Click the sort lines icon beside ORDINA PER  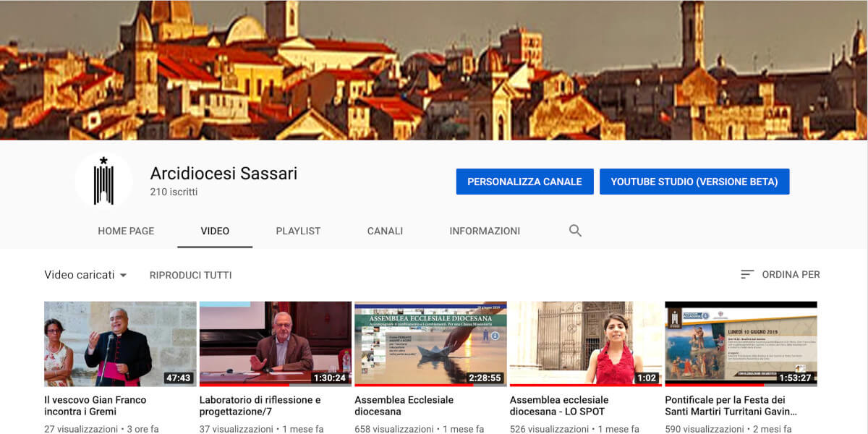point(747,275)
